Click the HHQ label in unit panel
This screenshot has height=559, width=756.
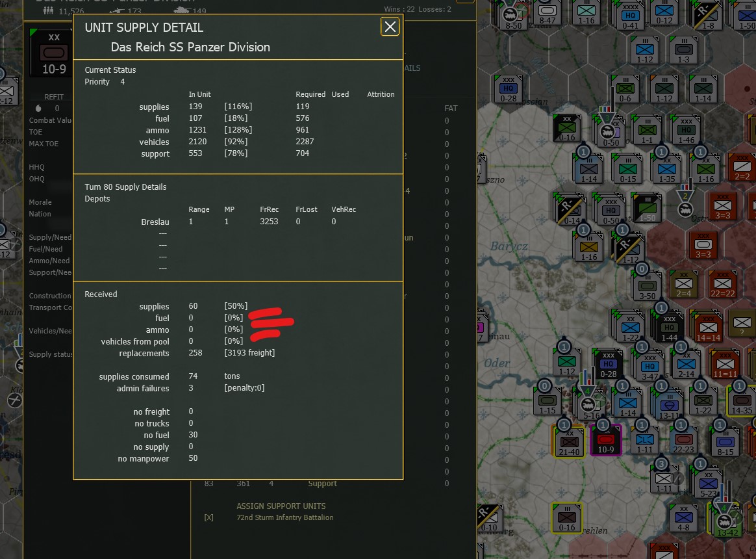36,167
